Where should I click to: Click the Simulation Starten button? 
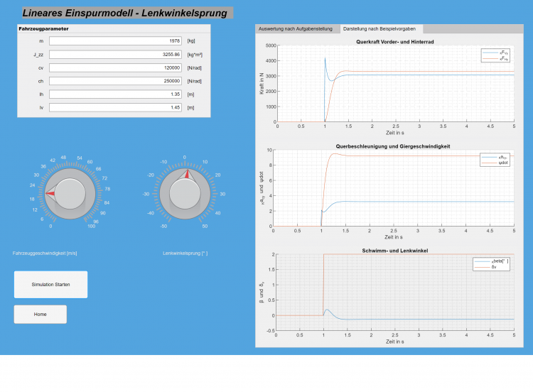tap(50, 284)
